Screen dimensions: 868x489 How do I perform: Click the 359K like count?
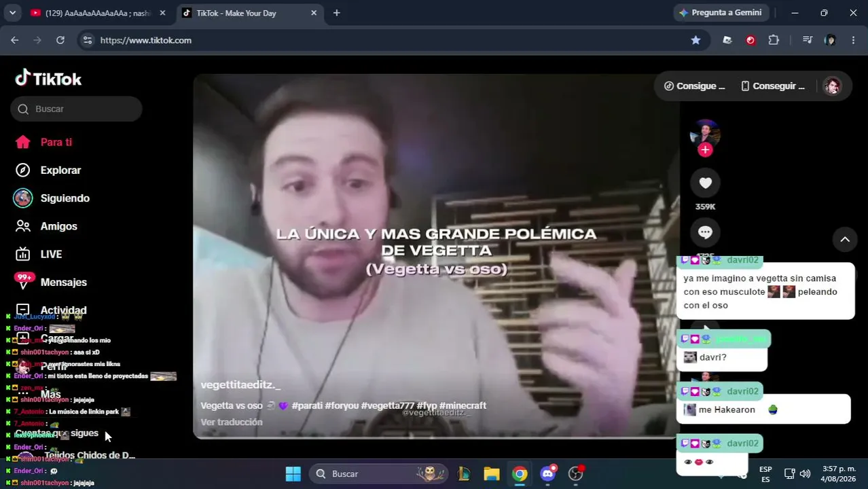click(x=705, y=206)
